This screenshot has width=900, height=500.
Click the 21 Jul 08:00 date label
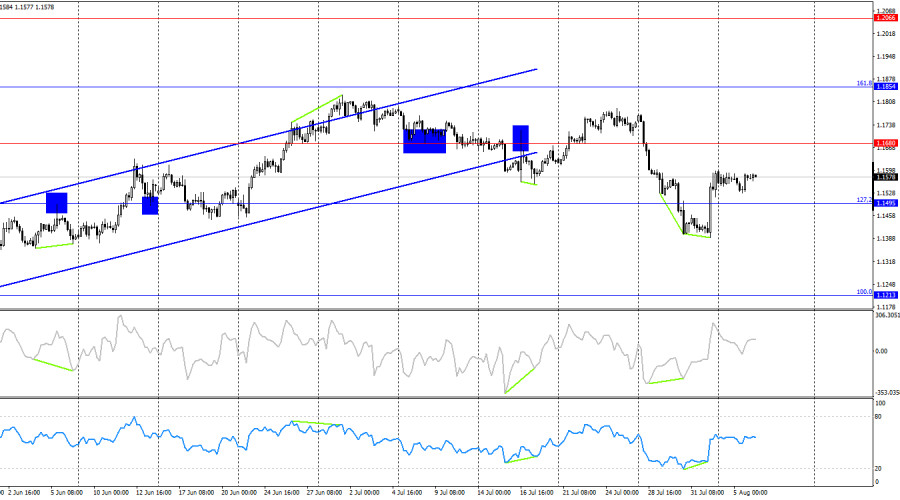pyautogui.click(x=579, y=493)
